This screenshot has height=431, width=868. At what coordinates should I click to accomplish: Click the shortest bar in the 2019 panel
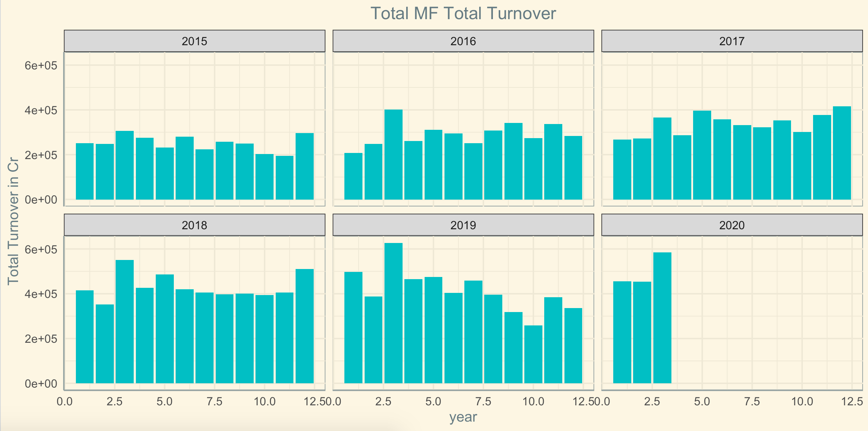533,354
